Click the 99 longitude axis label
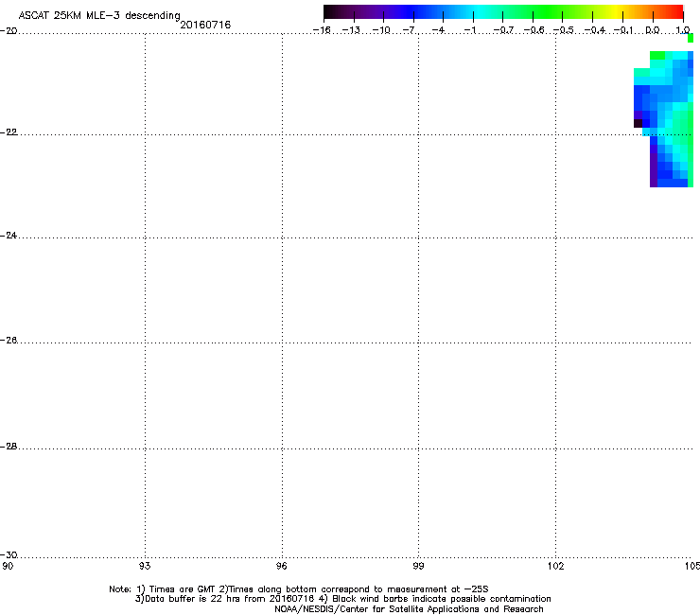The image size is (700, 615). click(x=418, y=567)
